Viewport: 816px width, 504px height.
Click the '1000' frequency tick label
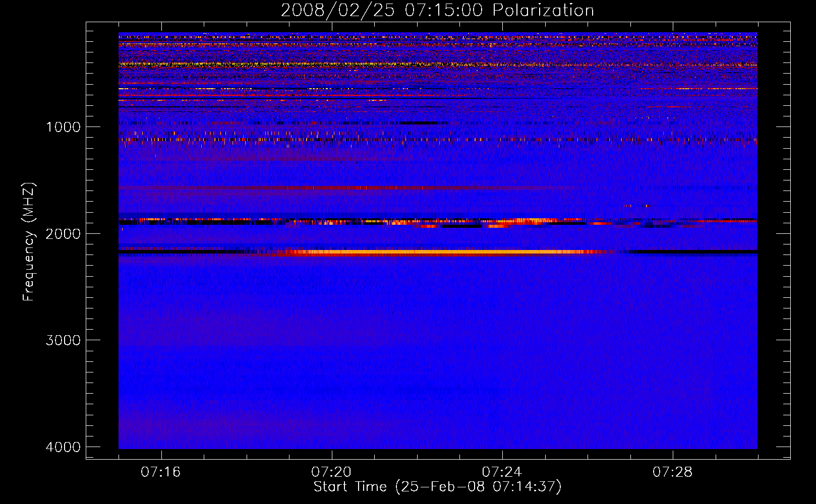click(x=63, y=127)
